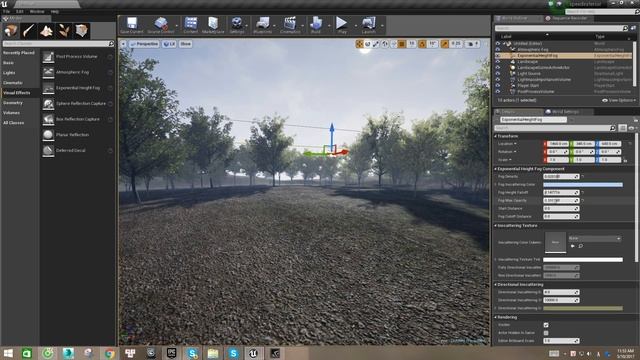
Task: Select the Atmospheric Fog placement item
Action: (x=77, y=72)
